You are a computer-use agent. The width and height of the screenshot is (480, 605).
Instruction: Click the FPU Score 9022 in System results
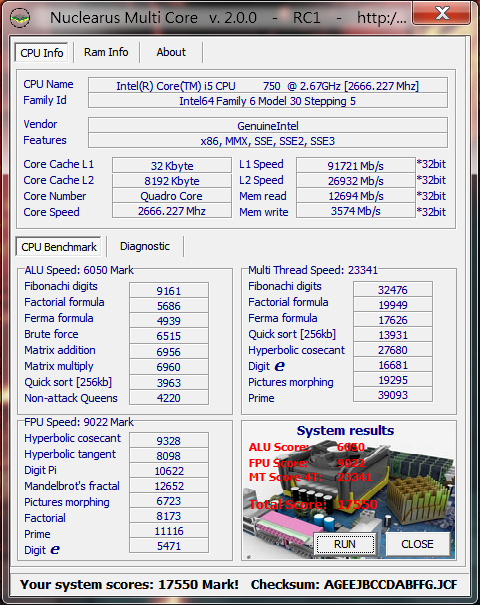point(307,462)
